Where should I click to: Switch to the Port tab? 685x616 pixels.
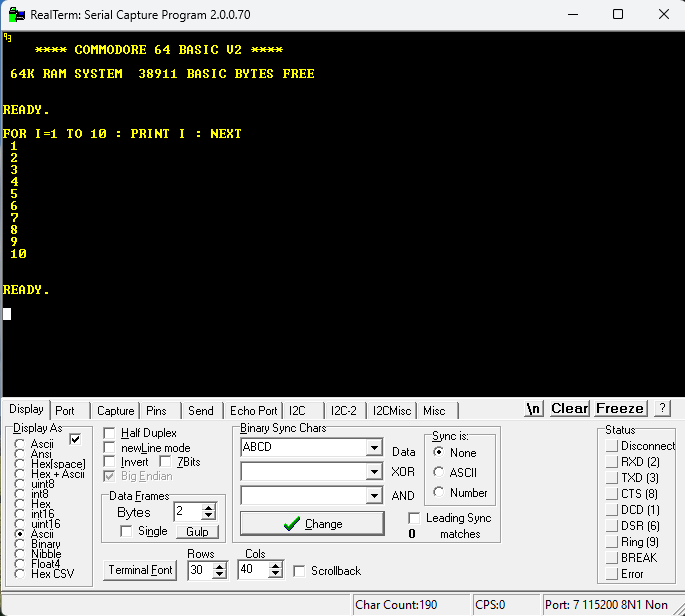click(65, 411)
